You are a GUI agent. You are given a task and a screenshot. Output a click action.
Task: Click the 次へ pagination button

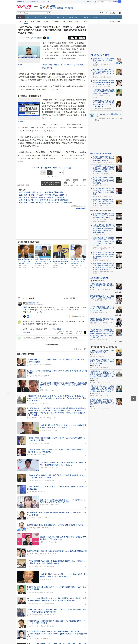[61, 172]
